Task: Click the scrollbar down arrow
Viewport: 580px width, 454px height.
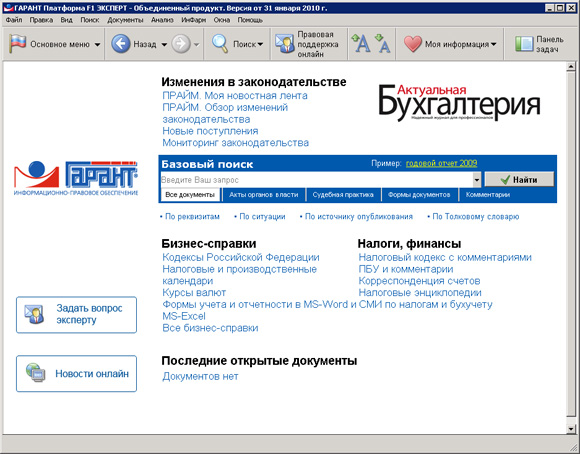Action: [571, 429]
